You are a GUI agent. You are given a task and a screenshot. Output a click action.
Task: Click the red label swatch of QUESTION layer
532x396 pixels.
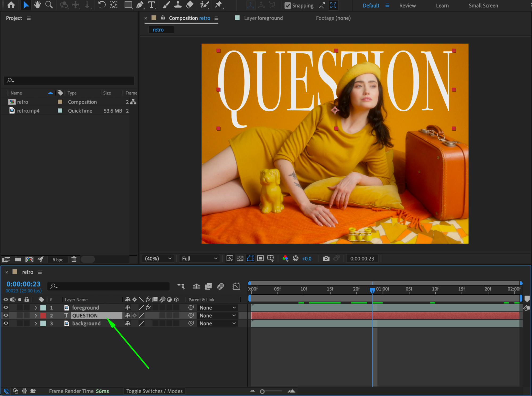[43, 316]
